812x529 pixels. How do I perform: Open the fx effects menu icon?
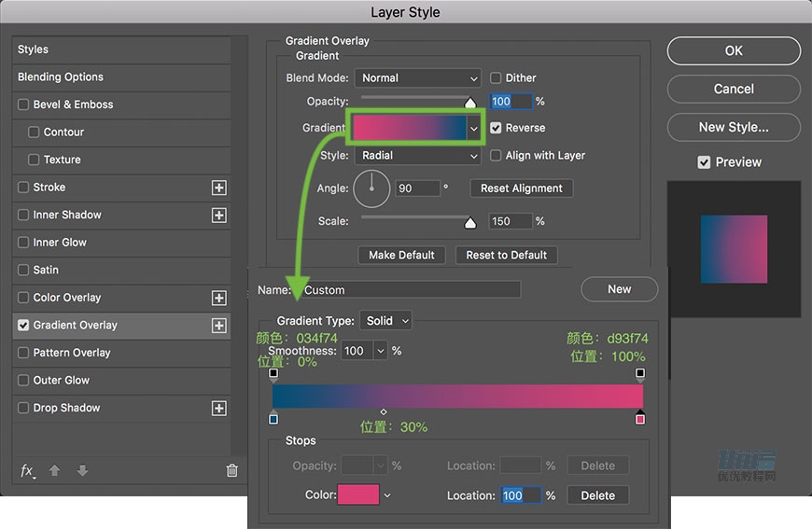28,471
